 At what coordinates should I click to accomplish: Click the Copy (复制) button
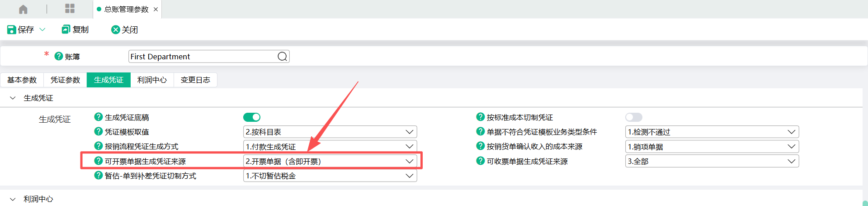(x=75, y=29)
